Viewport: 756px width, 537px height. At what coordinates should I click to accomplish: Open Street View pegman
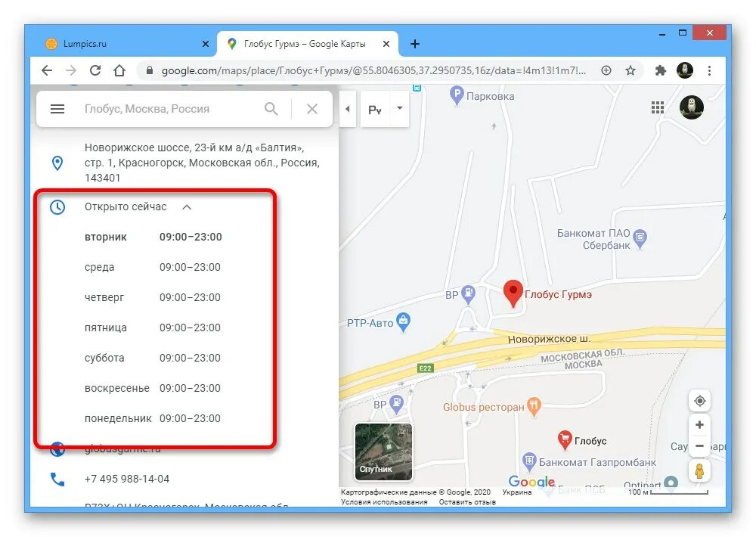(699, 470)
